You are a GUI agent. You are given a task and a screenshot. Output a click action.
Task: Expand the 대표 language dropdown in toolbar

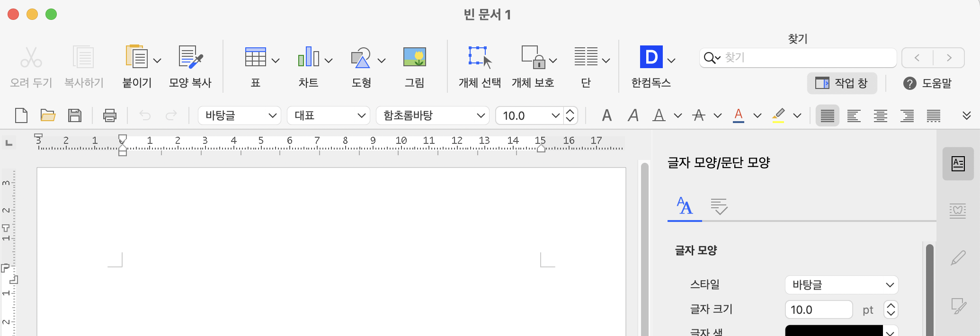tap(329, 115)
